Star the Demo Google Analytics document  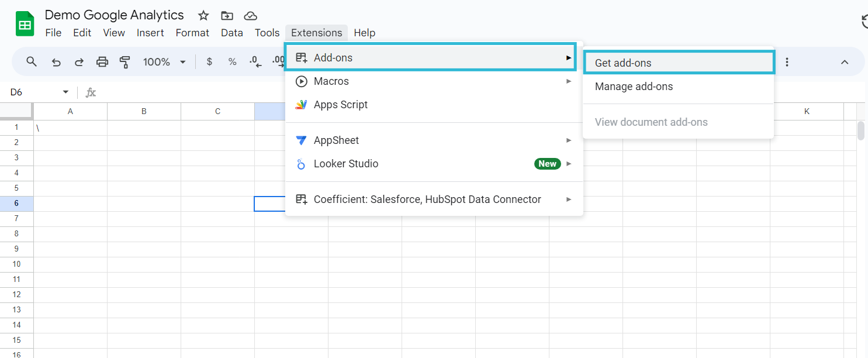203,16
